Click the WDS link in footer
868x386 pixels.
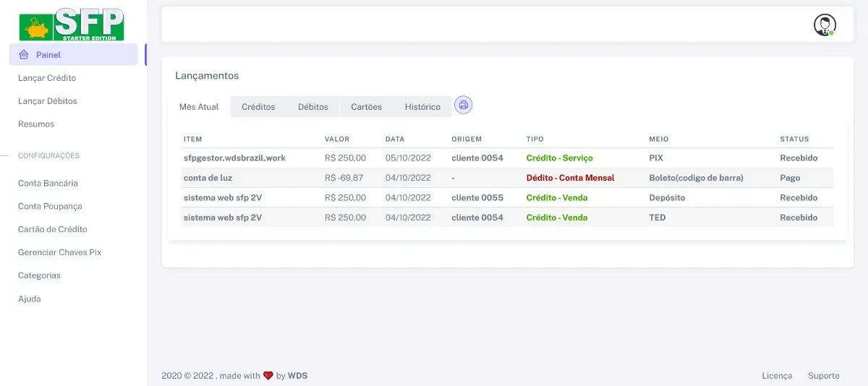tap(297, 376)
